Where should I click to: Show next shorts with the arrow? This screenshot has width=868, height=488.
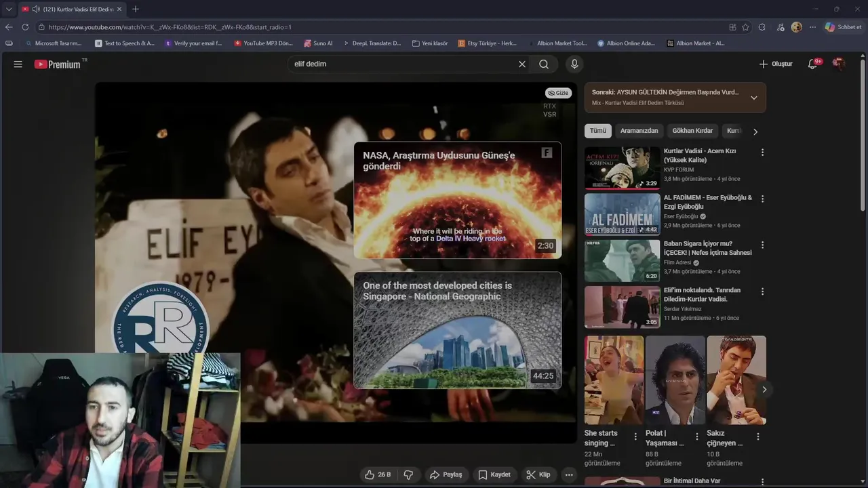(764, 390)
